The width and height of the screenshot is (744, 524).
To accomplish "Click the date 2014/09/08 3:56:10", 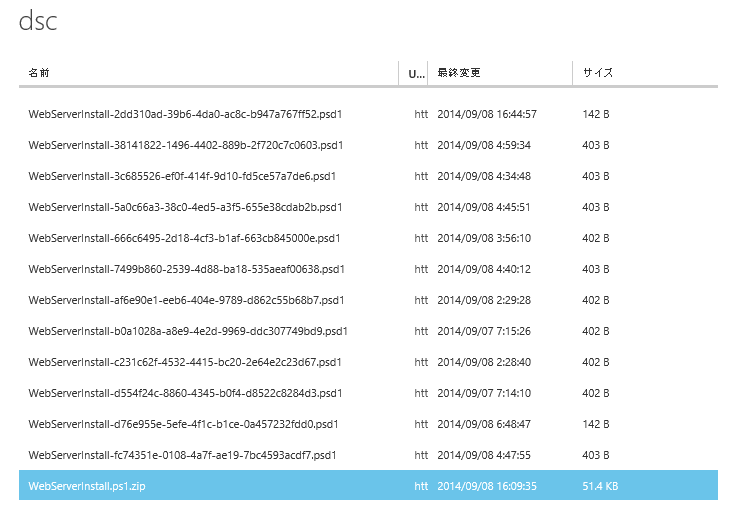I will point(484,238).
